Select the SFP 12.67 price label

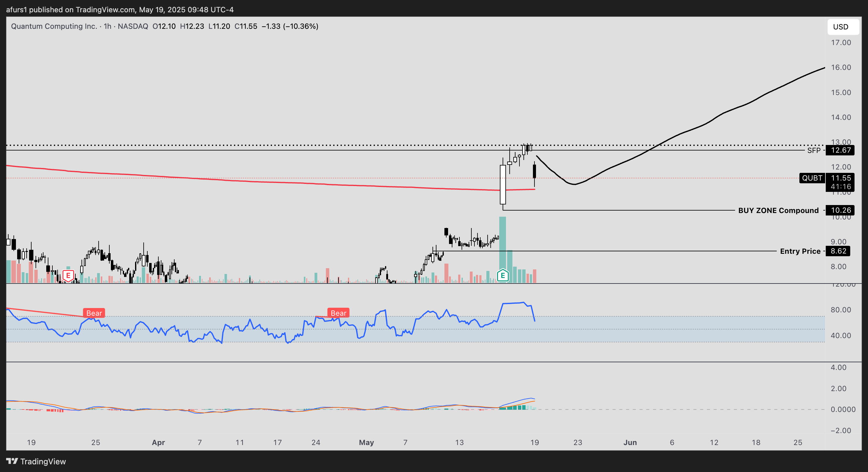(x=814, y=150)
